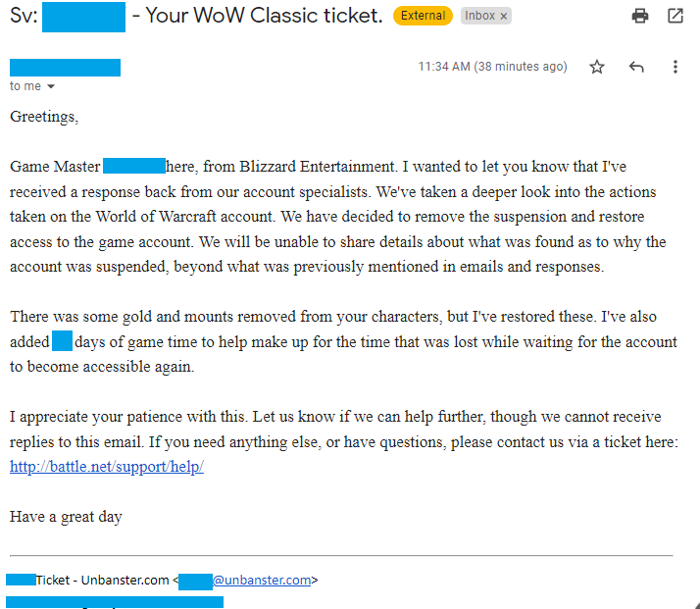
Task: Expand the "to me" recipient details arrow
Action: pos(51,86)
